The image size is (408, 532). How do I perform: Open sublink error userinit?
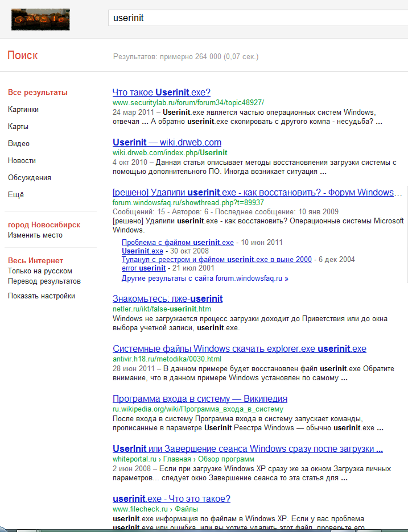(x=144, y=268)
